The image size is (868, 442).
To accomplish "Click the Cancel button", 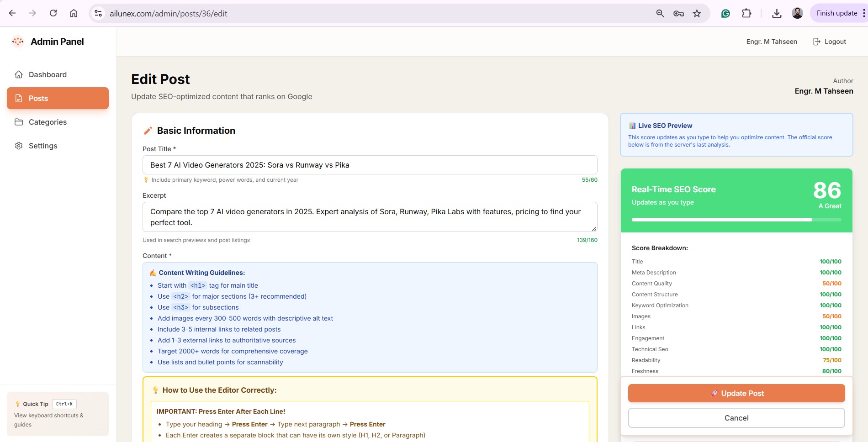I will (736, 418).
